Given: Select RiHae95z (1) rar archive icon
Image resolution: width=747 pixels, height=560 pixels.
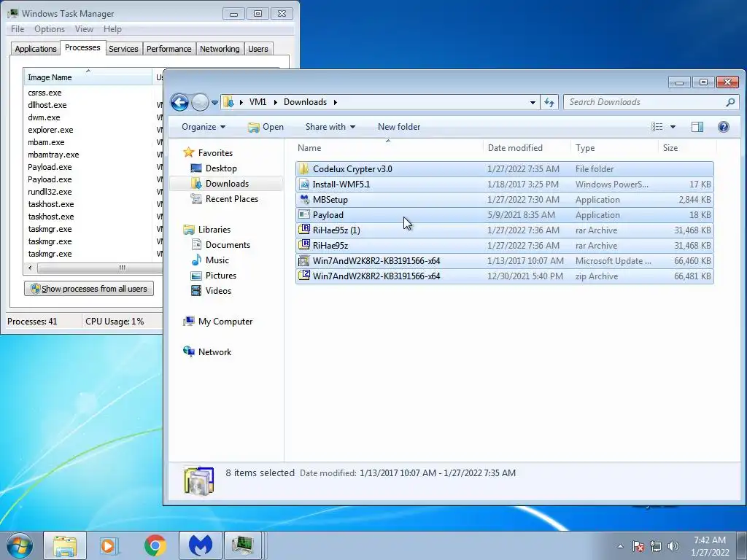Looking at the screenshot, I should [303, 230].
